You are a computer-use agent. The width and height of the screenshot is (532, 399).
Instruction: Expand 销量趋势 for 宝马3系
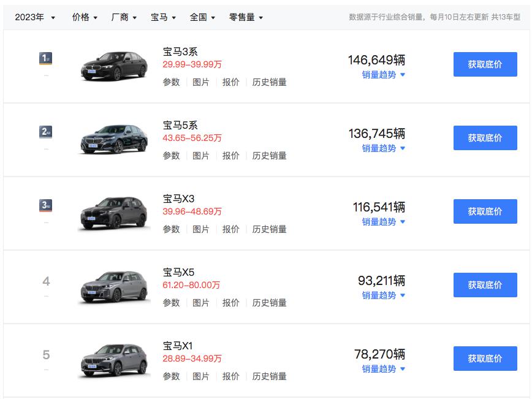[383, 75]
